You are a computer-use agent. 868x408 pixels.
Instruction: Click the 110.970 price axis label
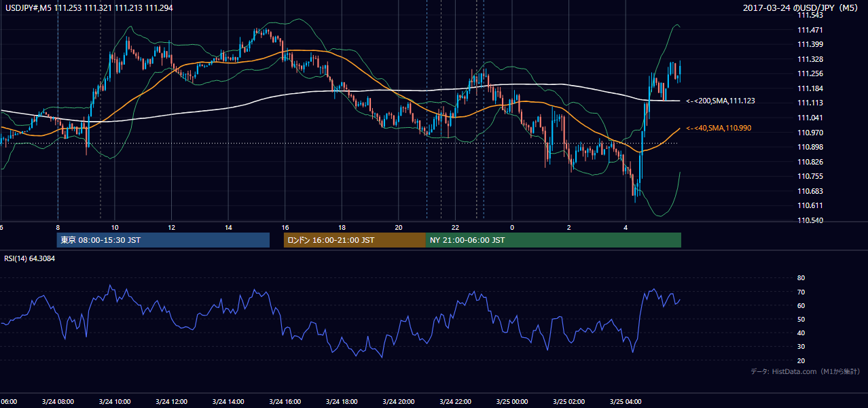coord(811,133)
